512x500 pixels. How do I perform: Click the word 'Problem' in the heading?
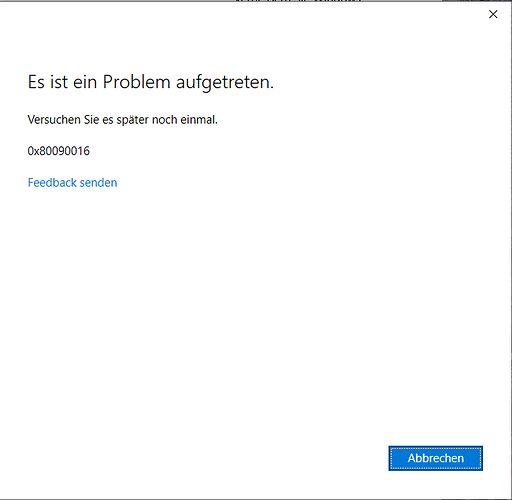point(137,82)
